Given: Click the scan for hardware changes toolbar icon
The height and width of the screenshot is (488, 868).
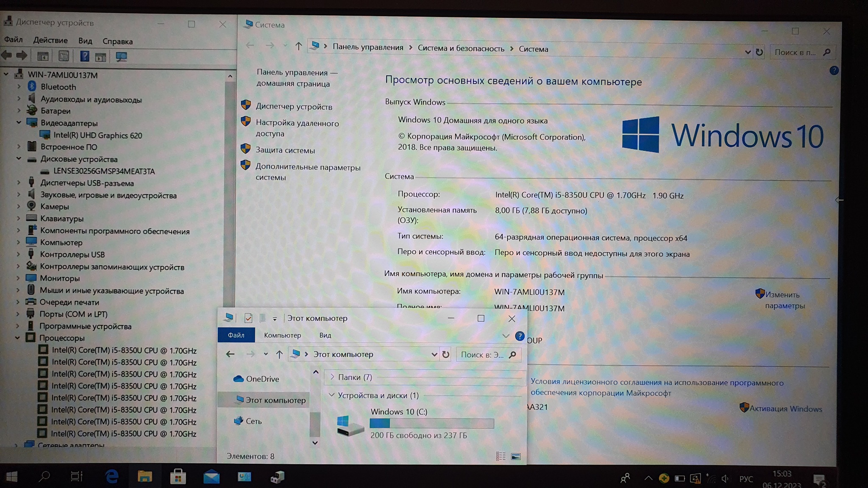Looking at the screenshot, I should (121, 56).
